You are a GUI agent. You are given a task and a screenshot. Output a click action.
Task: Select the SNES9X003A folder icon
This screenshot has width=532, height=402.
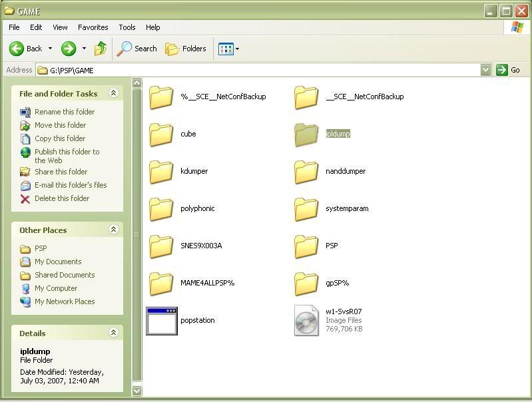pos(161,247)
